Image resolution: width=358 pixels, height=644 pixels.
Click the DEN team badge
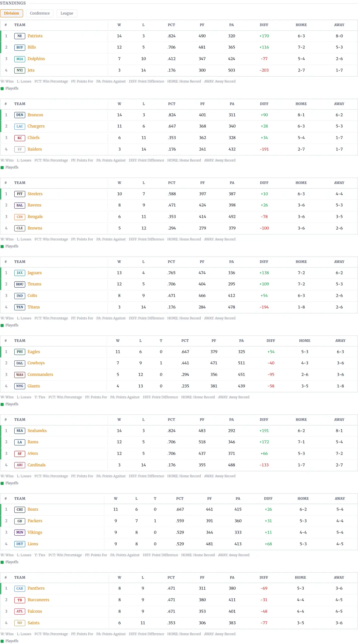pyautogui.click(x=20, y=115)
